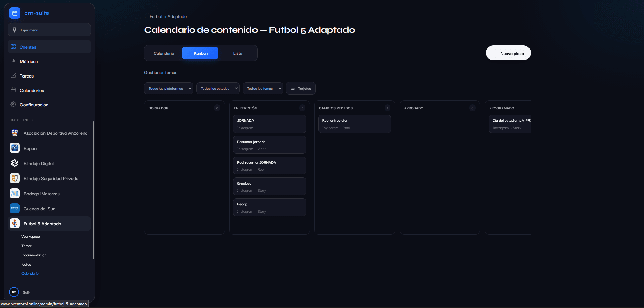Open Asociación Deportiva Anzorena client logo
This screenshot has height=308, width=644.
coord(15,133)
